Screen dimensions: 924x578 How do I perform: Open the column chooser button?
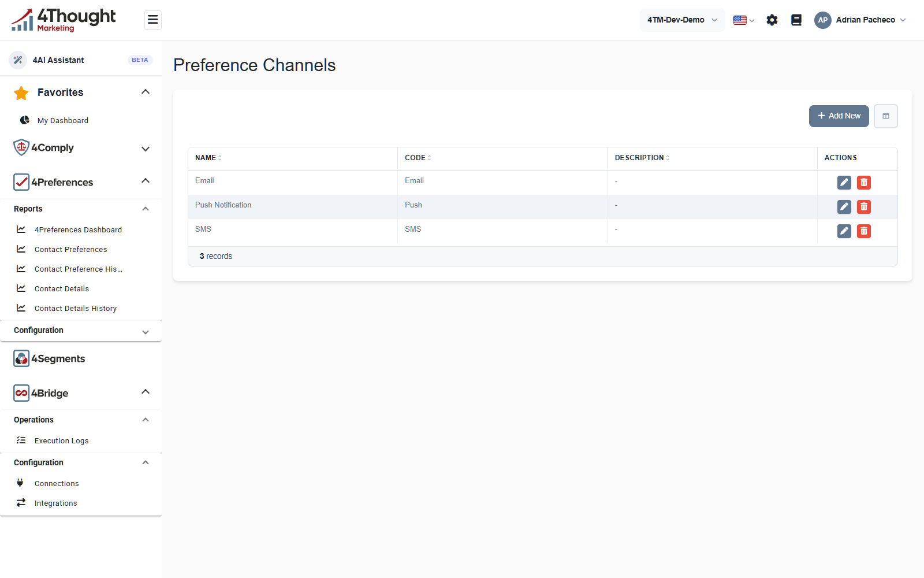pyautogui.click(x=886, y=116)
